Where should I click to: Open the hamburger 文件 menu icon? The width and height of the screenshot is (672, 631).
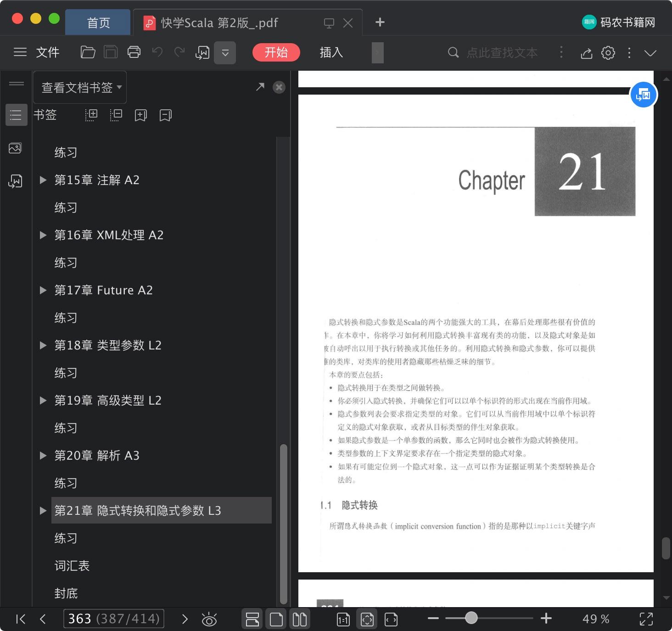pos(20,52)
